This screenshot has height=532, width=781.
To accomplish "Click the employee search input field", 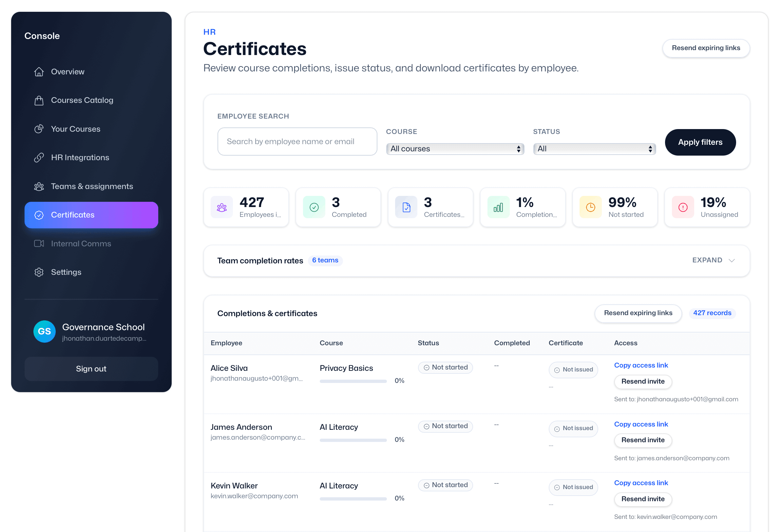I will click(x=297, y=141).
